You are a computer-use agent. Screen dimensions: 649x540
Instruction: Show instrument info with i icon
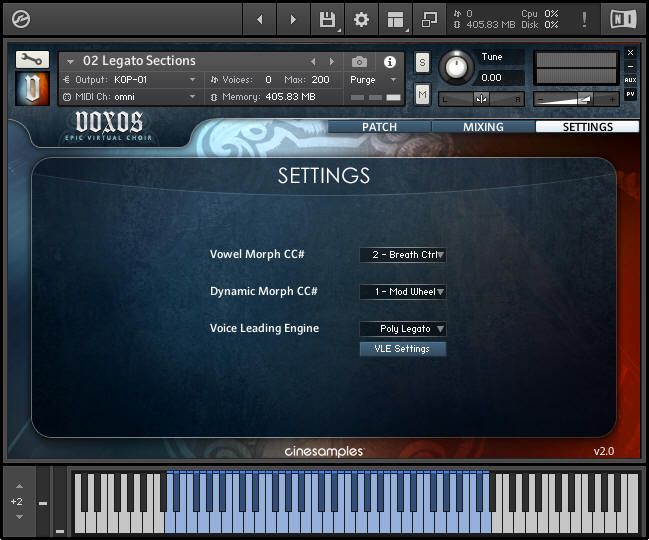(389, 62)
